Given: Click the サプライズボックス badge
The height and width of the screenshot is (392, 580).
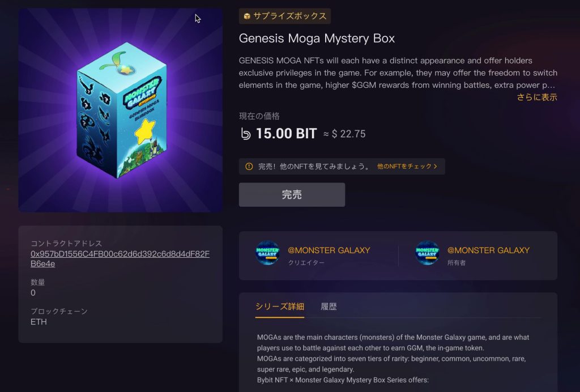Looking at the screenshot, I should click(x=285, y=16).
